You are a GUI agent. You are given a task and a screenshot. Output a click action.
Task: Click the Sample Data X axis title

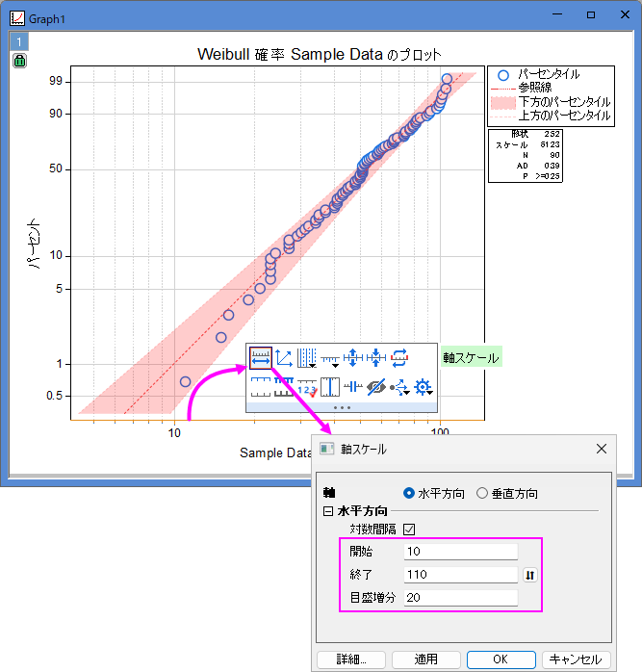[274, 452]
